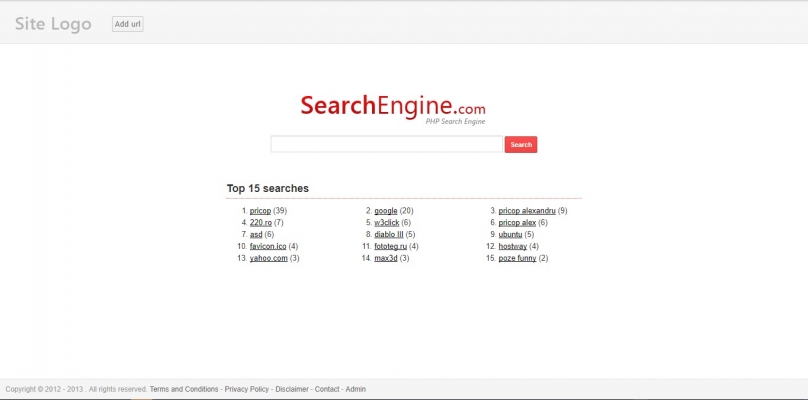808x400 pixels.
Task: Click the 'ubuntu' search term
Action: click(x=510, y=234)
